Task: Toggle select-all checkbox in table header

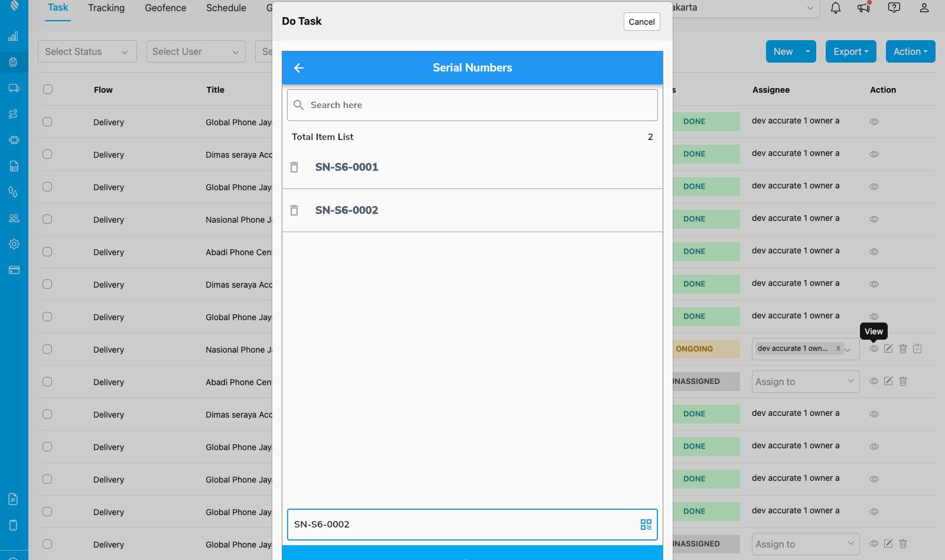Action: point(48,89)
